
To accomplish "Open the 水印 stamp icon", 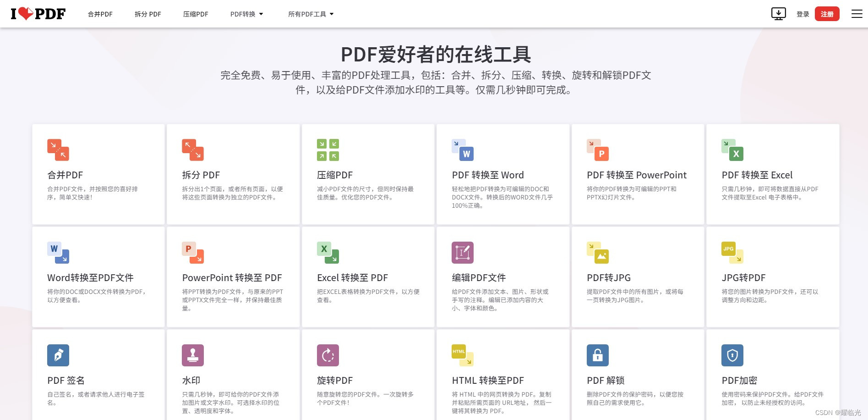I will click(x=193, y=355).
